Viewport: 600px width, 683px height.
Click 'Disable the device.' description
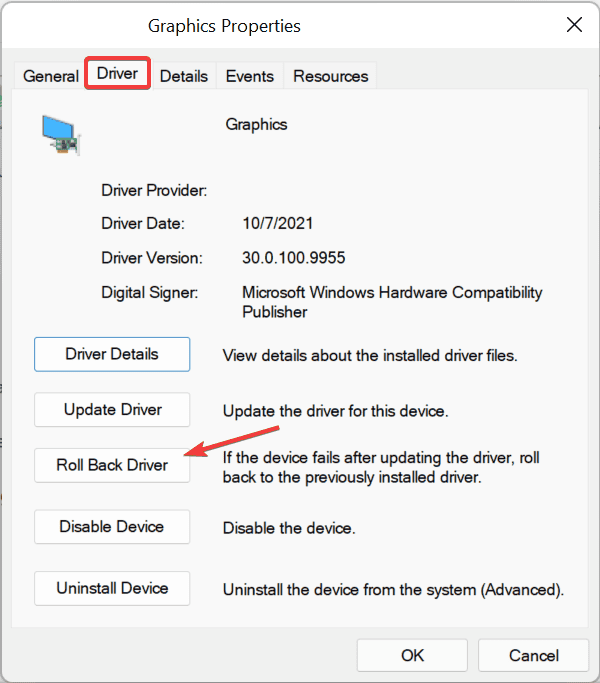289,528
